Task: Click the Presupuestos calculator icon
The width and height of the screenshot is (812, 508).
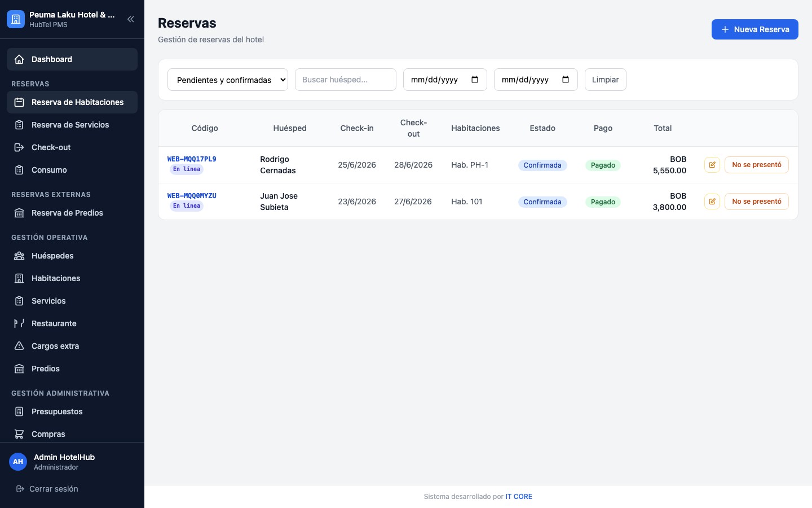Action: [19, 411]
